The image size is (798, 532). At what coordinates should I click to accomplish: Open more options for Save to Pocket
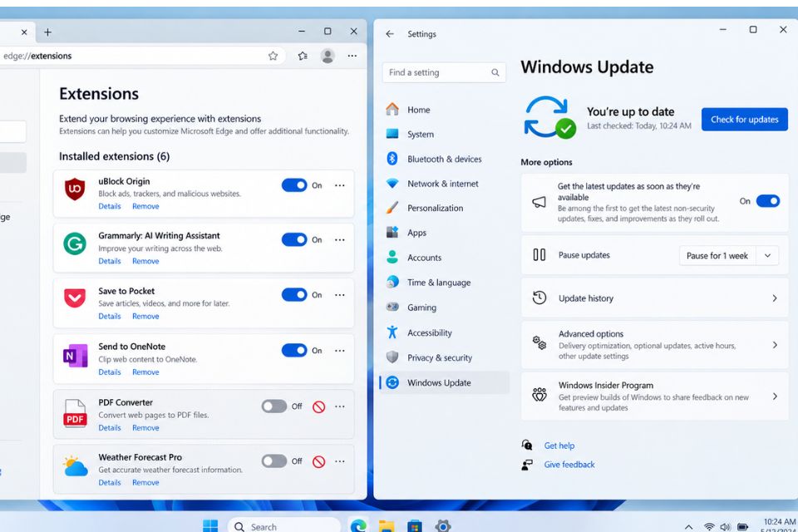pos(339,295)
